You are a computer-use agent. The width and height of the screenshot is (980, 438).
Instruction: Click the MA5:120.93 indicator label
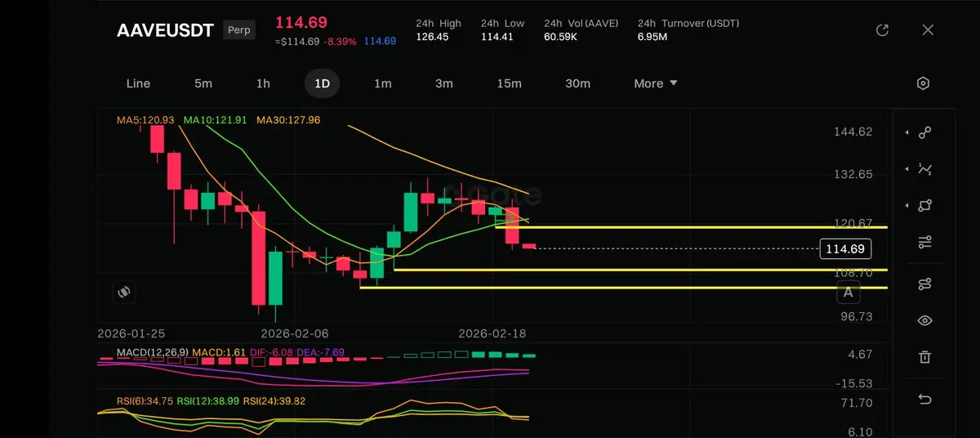pos(145,120)
